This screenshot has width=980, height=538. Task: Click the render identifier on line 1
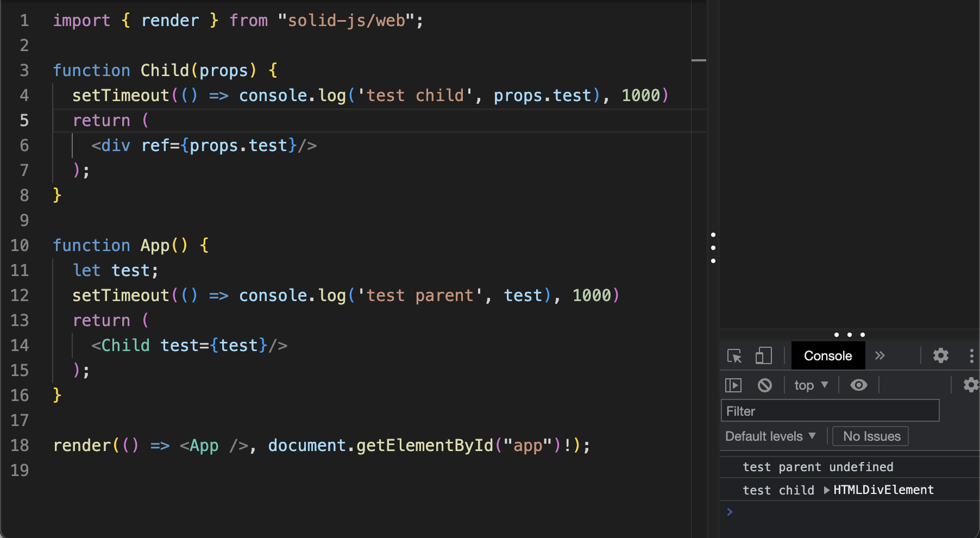170,21
